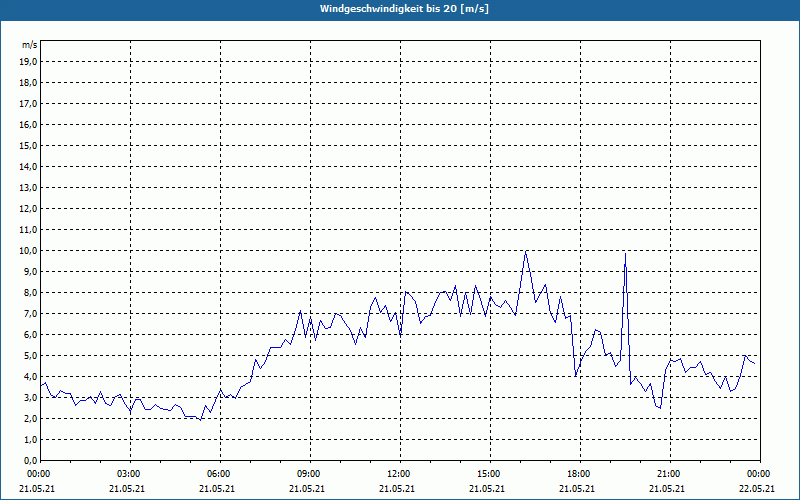Click the '03:00' time axis label
The height and width of the screenshot is (500, 800).
point(131,474)
